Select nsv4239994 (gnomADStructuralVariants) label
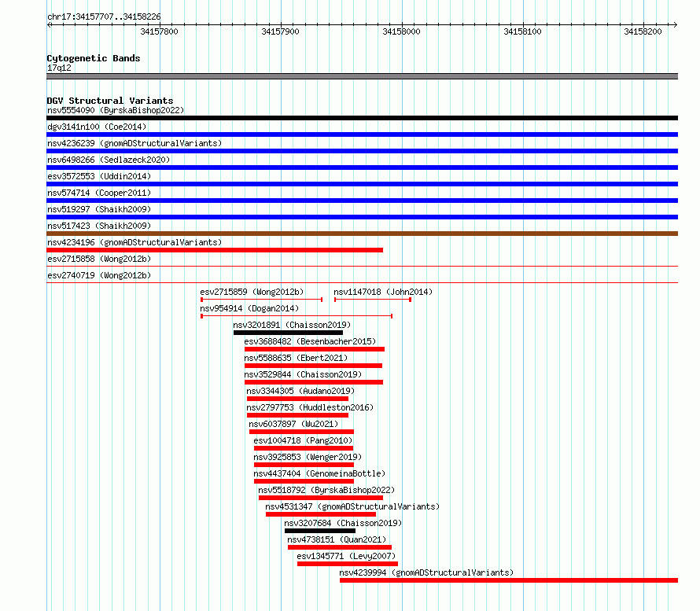This screenshot has width=700, height=611. (x=426, y=572)
